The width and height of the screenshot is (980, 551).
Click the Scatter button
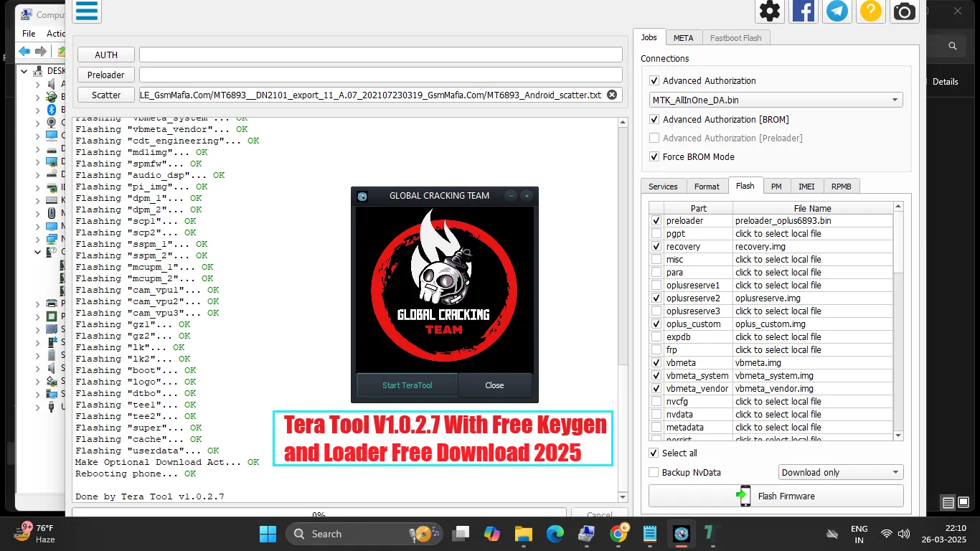(106, 95)
